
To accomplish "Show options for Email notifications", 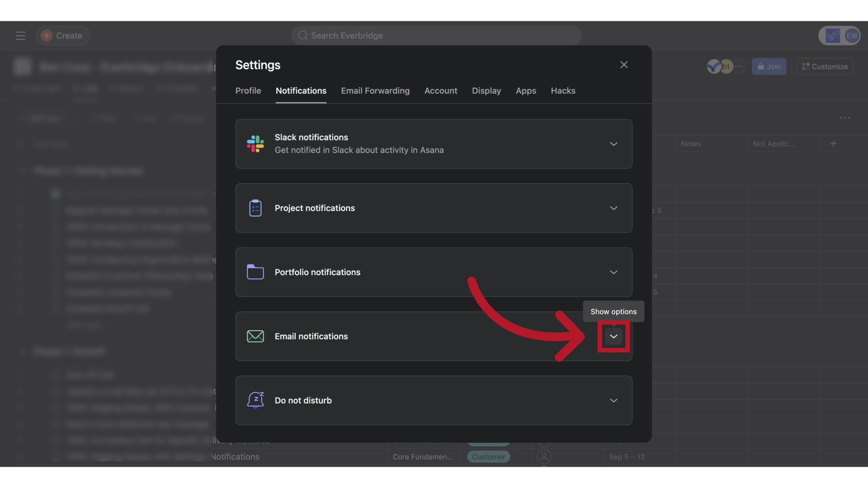I will click(613, 337).
